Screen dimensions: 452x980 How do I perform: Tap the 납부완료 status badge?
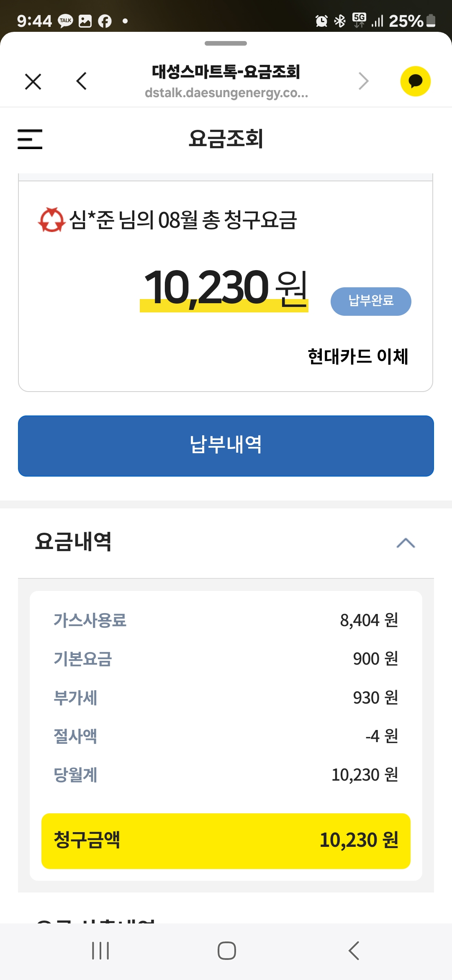[x=371, y=301]
